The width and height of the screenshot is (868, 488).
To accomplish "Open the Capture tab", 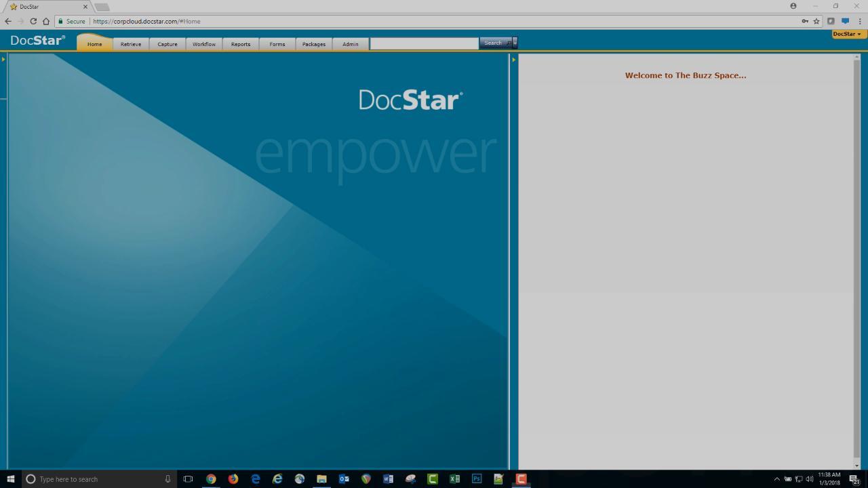I will [x=167, y=44].
